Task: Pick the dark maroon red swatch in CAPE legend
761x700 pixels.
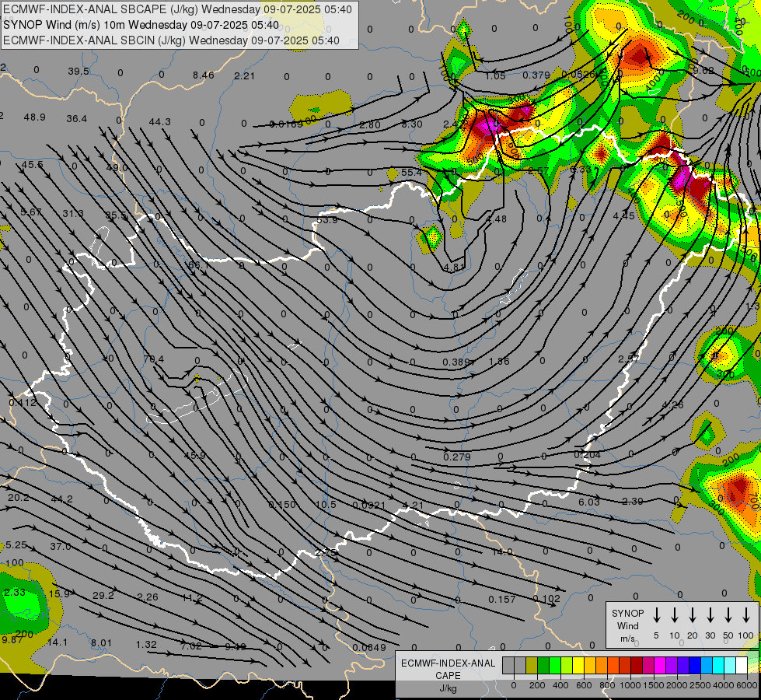Action: pyautogui.click(x=637, y=665)
